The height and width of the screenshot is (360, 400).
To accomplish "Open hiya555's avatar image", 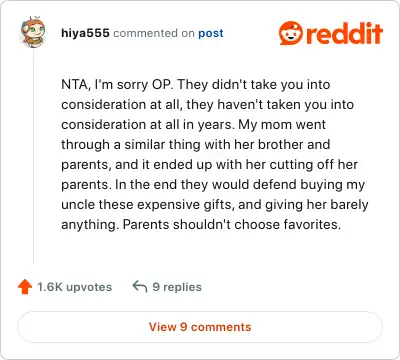I will [33, 32].
